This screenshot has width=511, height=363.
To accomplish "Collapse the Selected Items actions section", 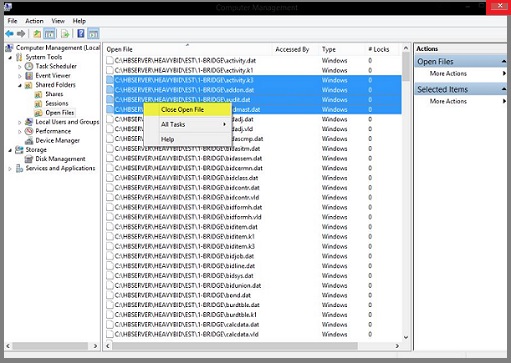I will (504, 89).
